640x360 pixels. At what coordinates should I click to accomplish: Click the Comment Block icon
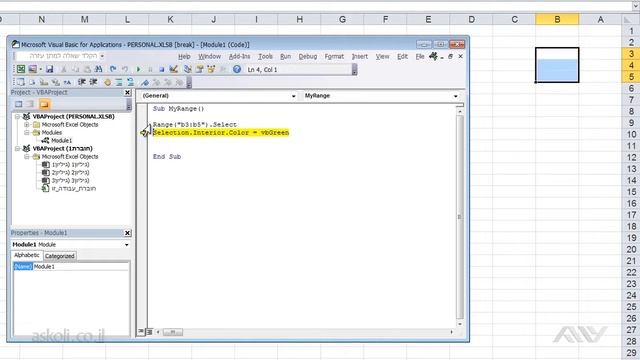click(x=119, y=82)
